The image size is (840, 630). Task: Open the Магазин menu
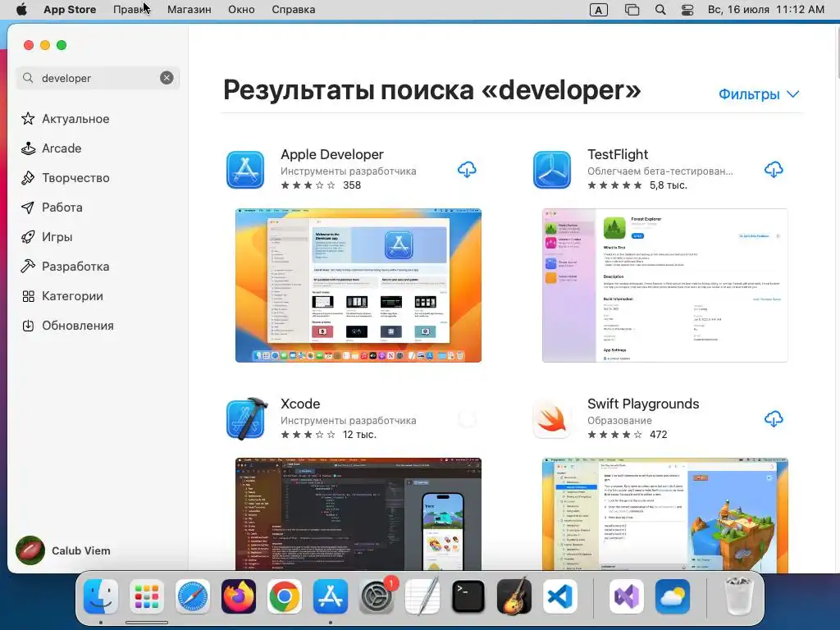tap(189, 10)
